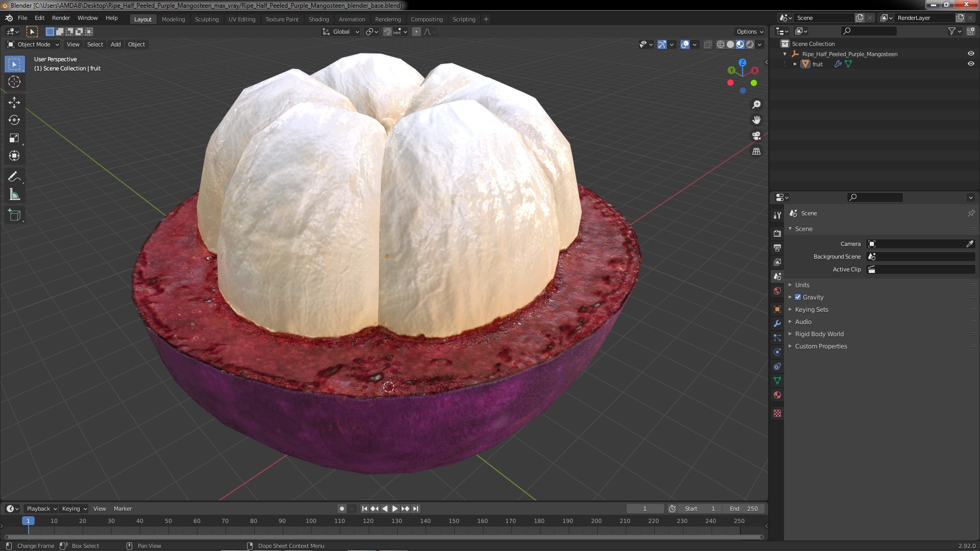Toggle Gravity checkbox
The height and width of the screenshot is (551, 980).
pos(798,297)
